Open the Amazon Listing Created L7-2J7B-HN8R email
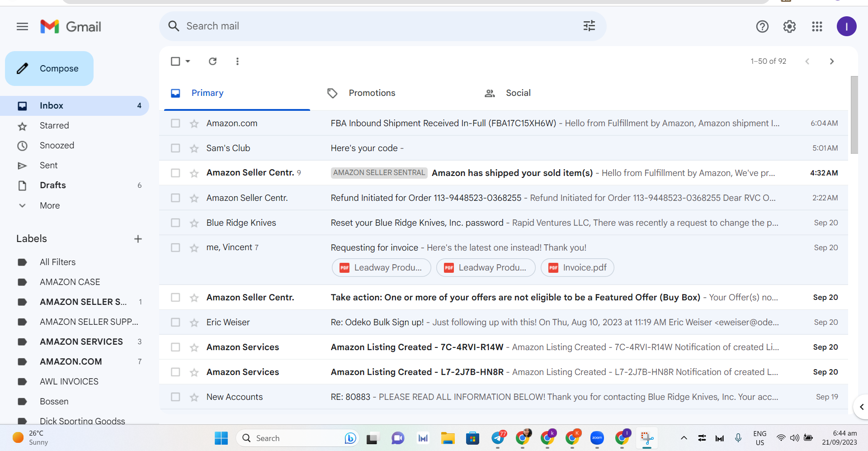868x451 pixels. 503,372
